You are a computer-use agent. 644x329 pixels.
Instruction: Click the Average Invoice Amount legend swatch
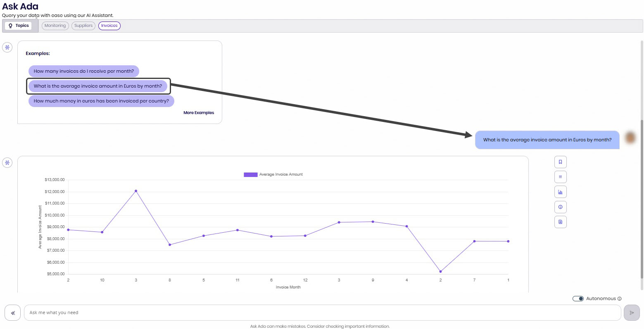[x=250, y=174]
